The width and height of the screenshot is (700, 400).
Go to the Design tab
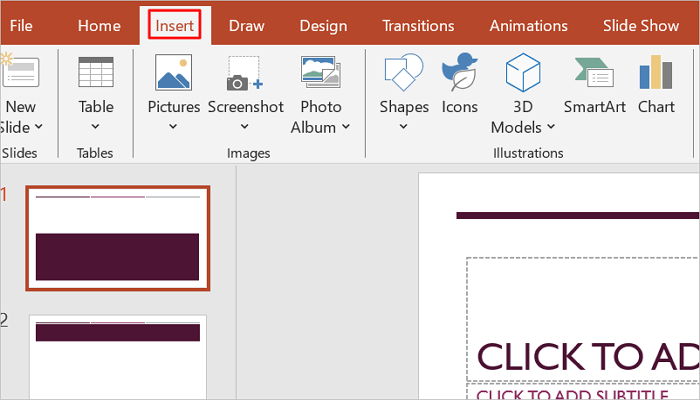tap(323, 26)
